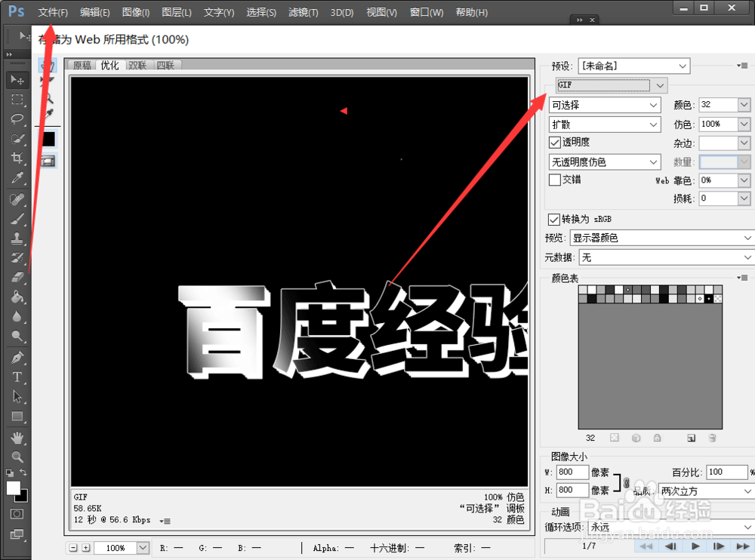
Task: Open the 图像(I) menu
Action: coord(136,12)
